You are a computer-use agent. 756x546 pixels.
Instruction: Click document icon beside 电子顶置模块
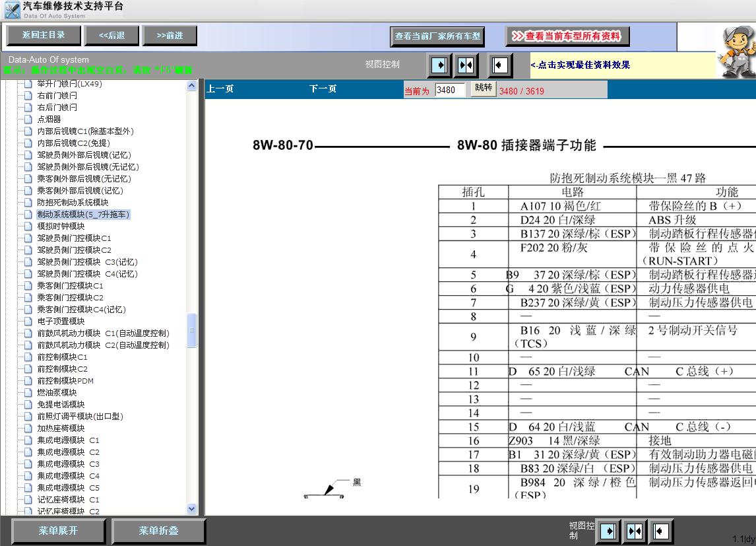[x=28, y=322]
